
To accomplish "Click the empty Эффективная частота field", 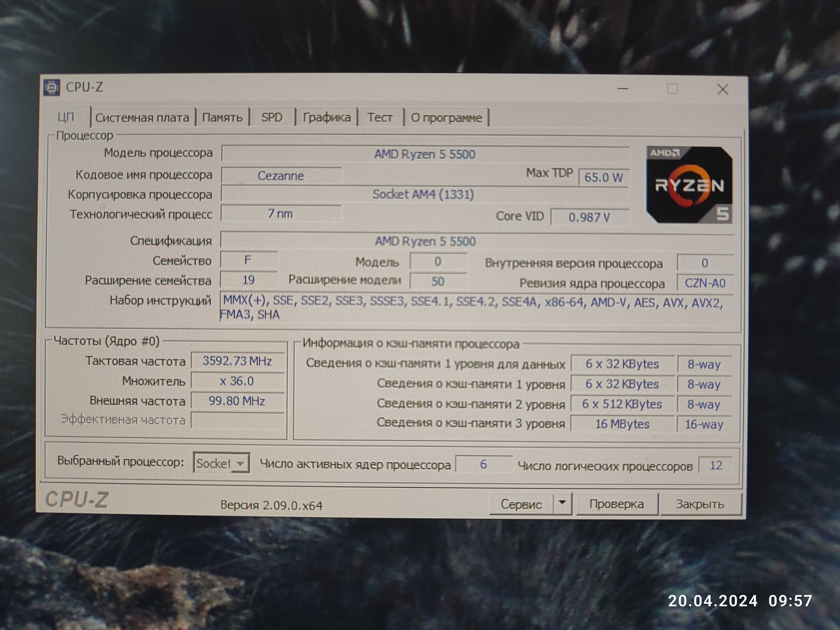I will point(237,420).
